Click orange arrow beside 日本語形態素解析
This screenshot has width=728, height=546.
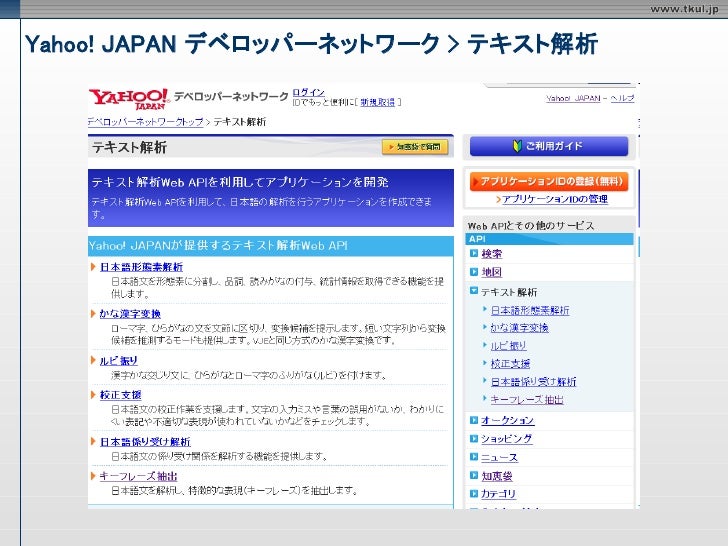click(x=93, y=267)
